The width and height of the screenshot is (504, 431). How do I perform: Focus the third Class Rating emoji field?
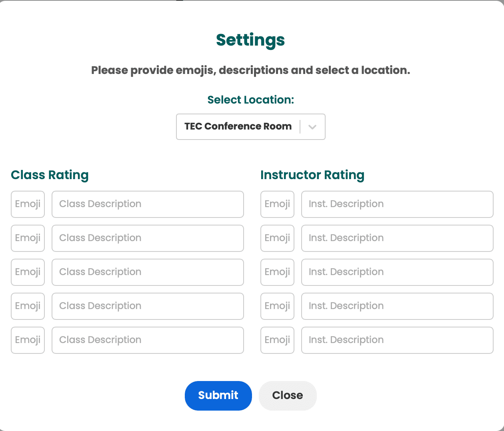point(28,272)
